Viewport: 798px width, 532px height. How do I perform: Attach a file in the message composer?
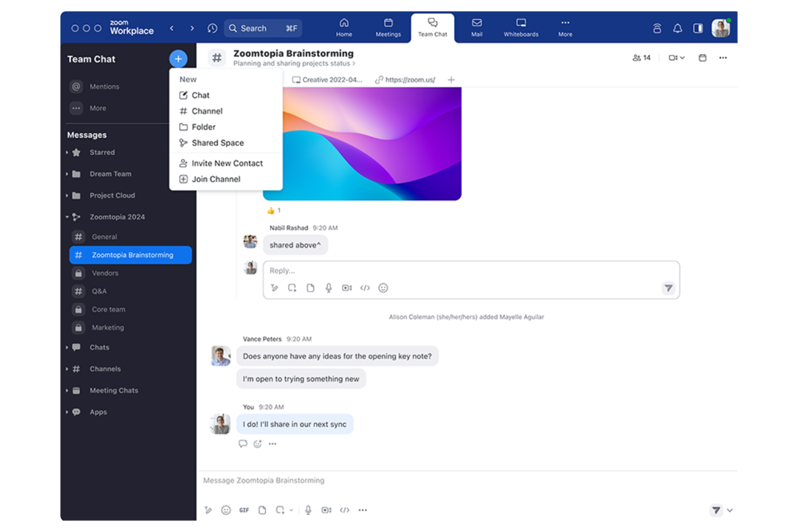(263, 510)
